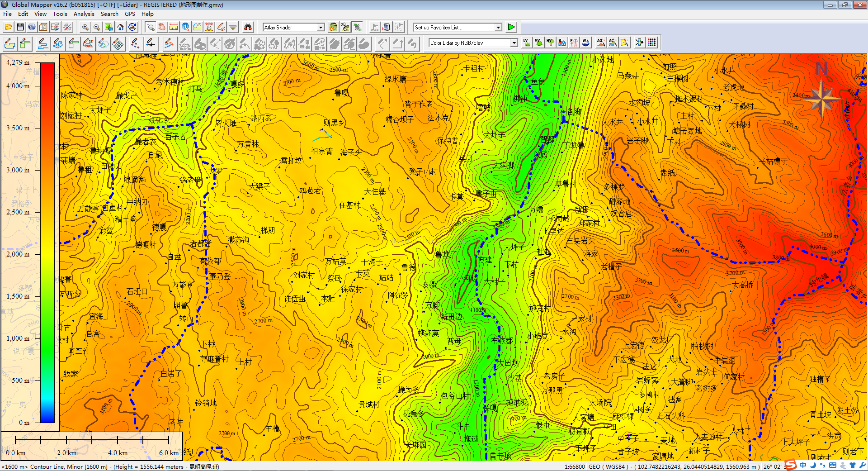Click the Sogou input method tray icon

tap(791, 465)
